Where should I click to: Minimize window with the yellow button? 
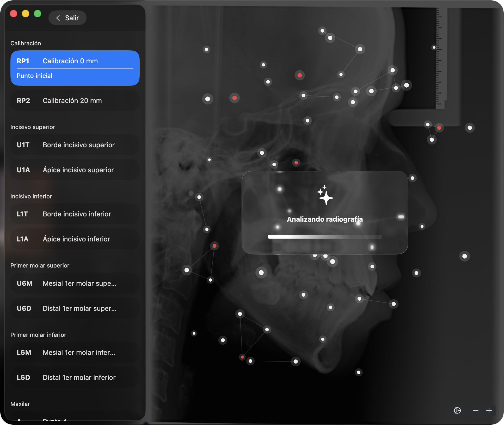26,14
